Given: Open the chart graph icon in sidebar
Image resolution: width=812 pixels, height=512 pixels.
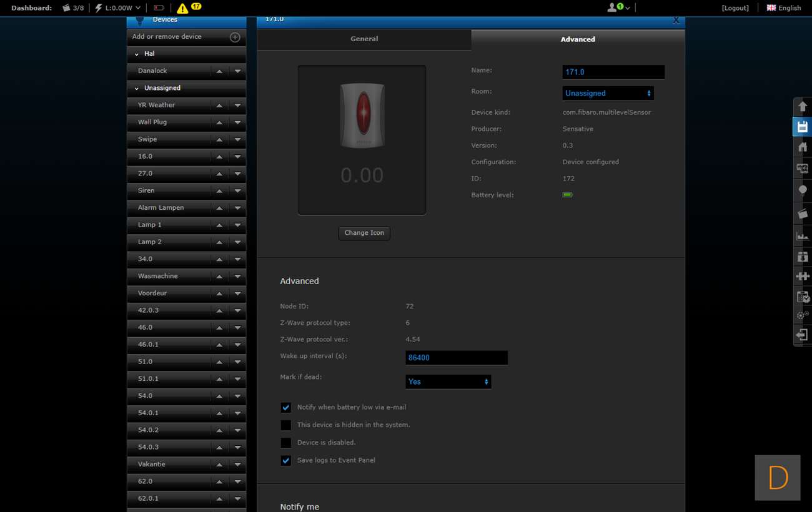Looking at the screenshot, I should tap(803, 236).
